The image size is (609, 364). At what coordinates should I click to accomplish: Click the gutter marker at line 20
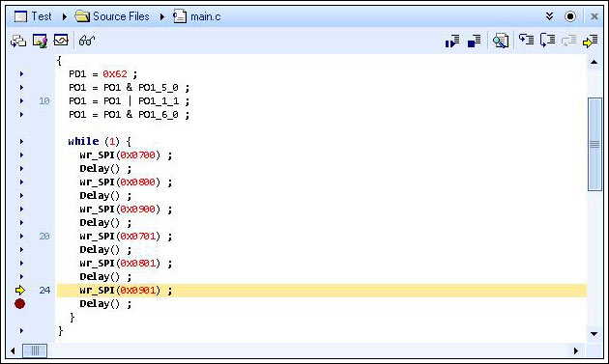coord(21,236)
